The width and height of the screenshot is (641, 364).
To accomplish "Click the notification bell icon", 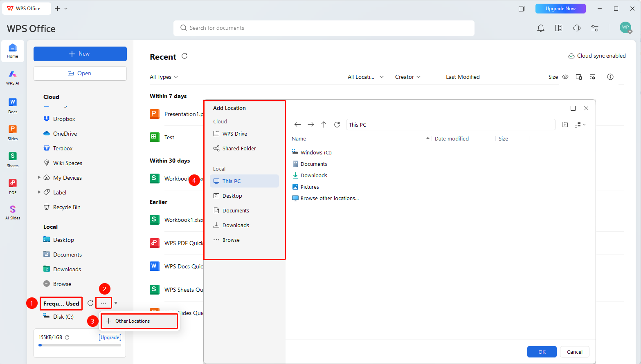I will pos(541,28).
